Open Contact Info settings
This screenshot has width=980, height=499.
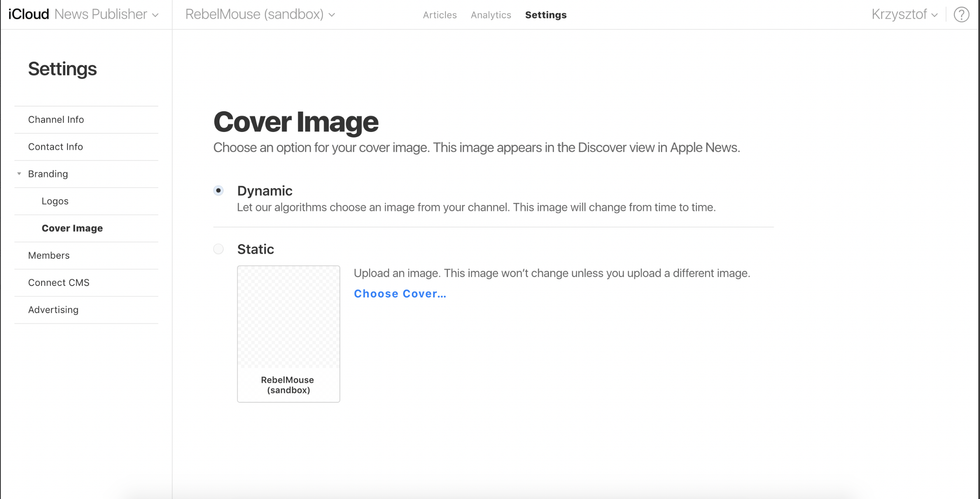pos(55,147)
